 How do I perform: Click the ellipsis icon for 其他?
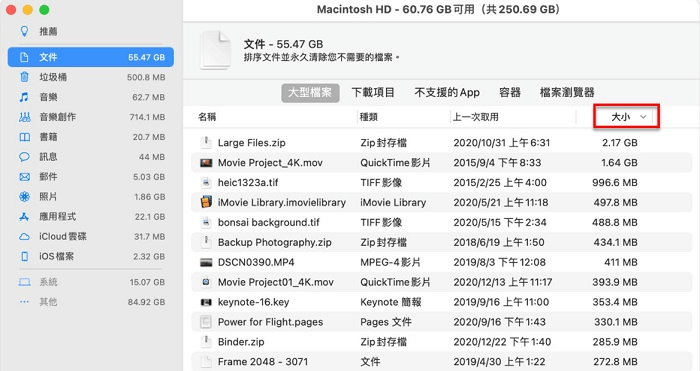pyautogui.click(x=25, y=302)
